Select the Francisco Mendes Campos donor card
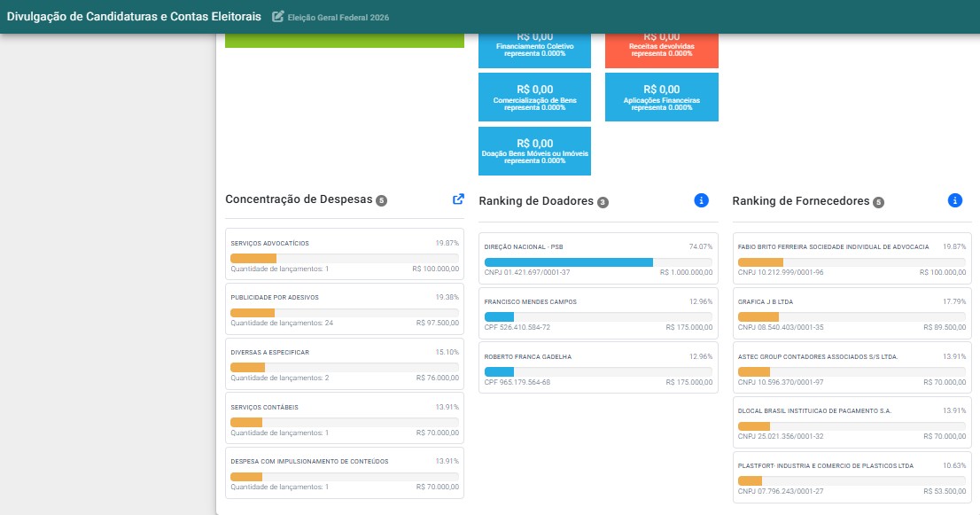 (598, 314)
